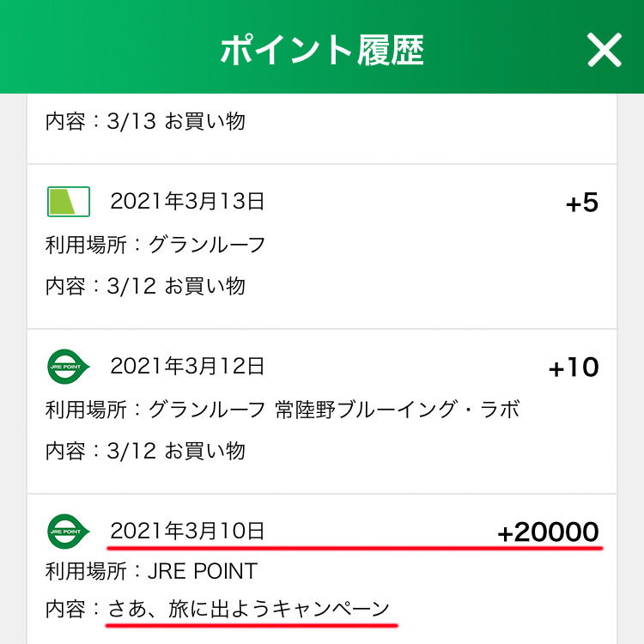Tap the JRE POINT logo for March 10
Screen dimensions: 644x644
point(69,531)
